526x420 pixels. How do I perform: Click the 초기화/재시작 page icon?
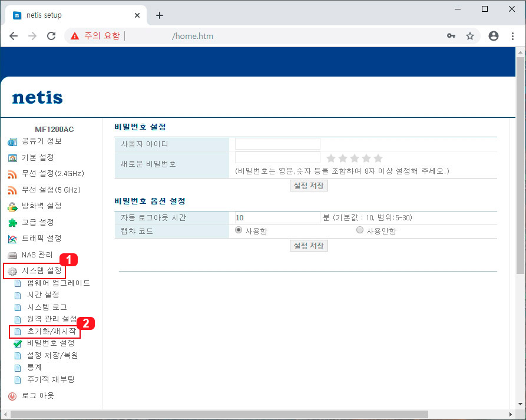(18, 332)
